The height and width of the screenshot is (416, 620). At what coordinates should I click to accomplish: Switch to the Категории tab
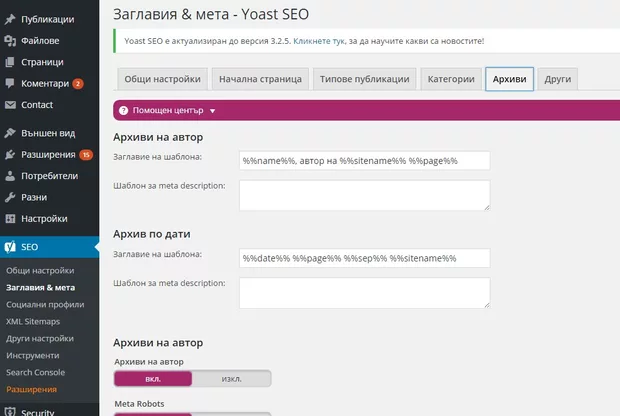click(449, 80)
